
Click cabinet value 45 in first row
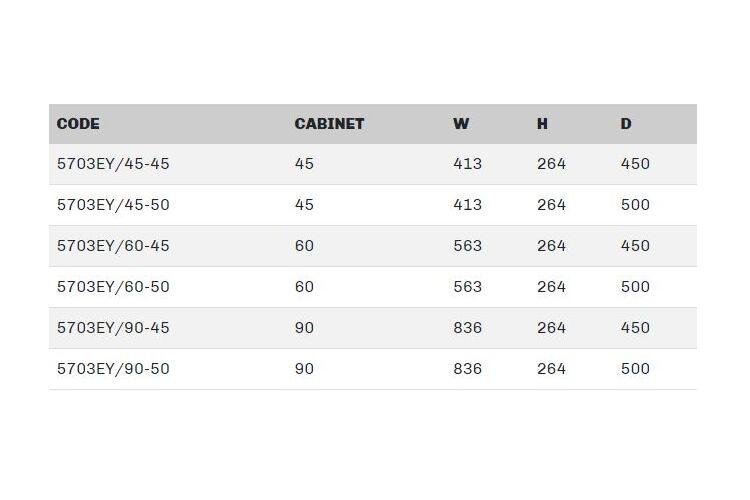pos(304,164)
